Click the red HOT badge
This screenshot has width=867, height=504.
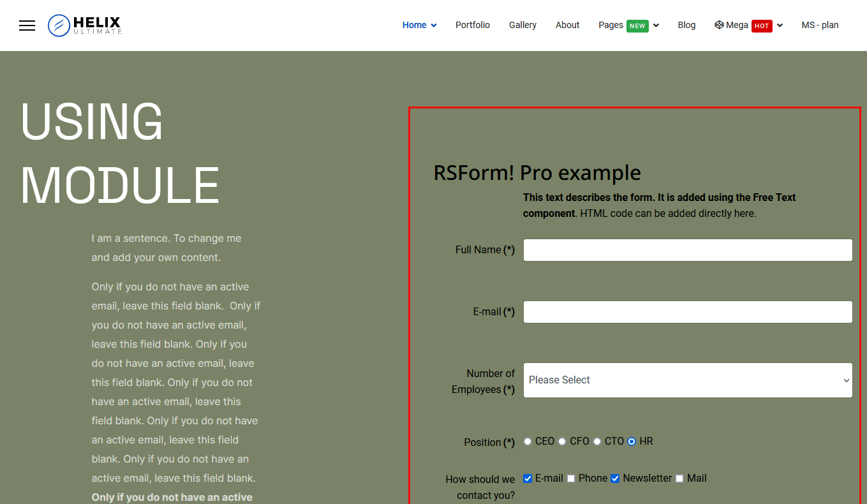tap(762, 26)
